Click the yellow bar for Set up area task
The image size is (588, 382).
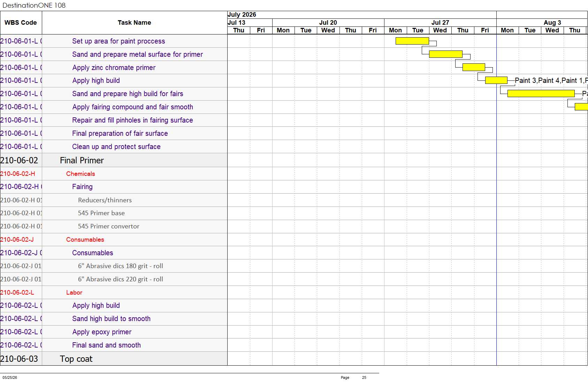click(x=412, y=41)
